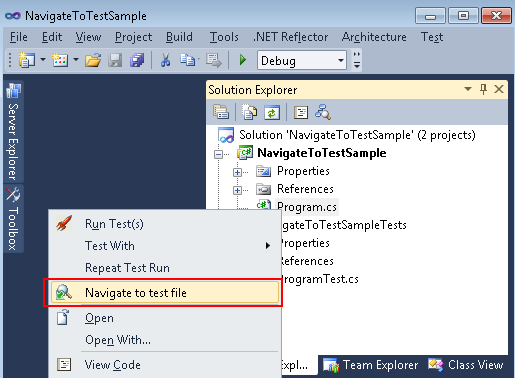Toggle the Solution Explorer pin auto-hide button
515x378 pixels.
(483, 89)
